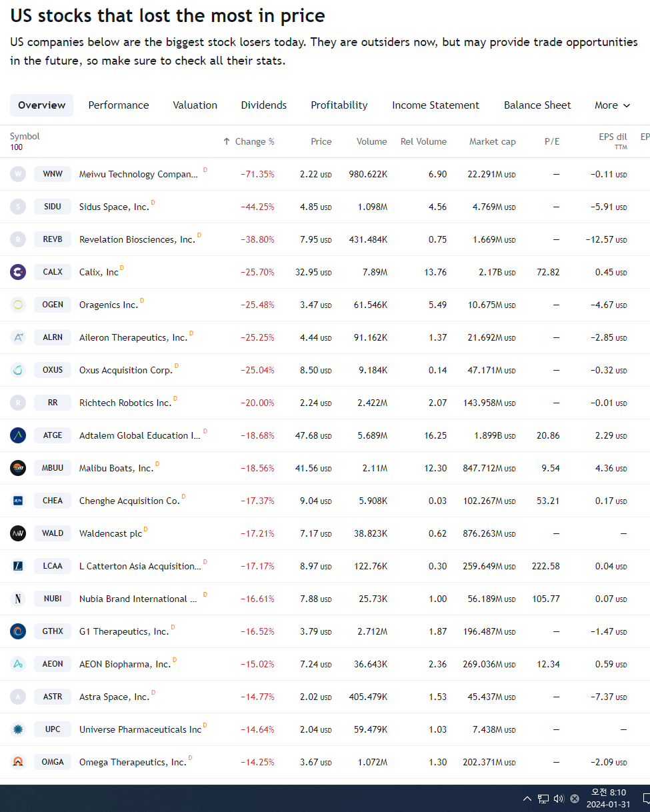
Task: Click the AEON Biopharma logo icon
Action: click(x=18, y=664)
